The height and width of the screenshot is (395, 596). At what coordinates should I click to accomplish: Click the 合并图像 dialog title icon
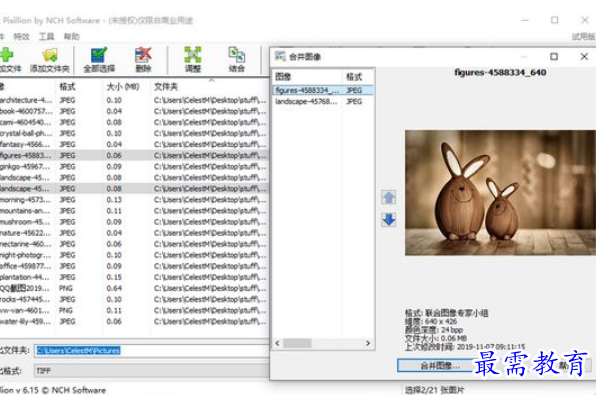click(x=280, y=57)
